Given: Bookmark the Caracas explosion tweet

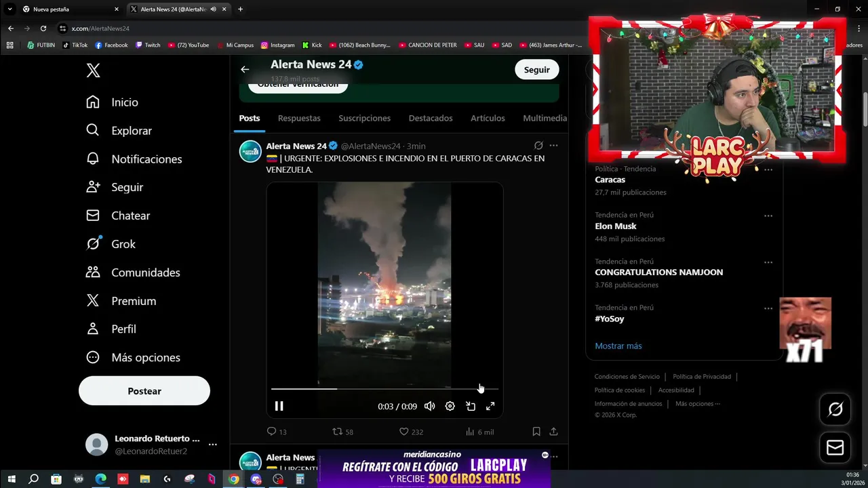Looking at the screenshot, I should point(536,432).
